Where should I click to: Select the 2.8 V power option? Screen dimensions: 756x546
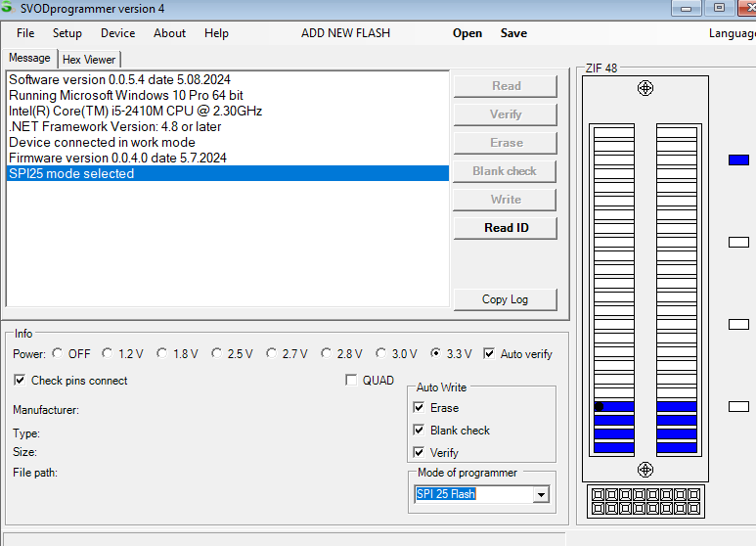[x=327, y=353]
